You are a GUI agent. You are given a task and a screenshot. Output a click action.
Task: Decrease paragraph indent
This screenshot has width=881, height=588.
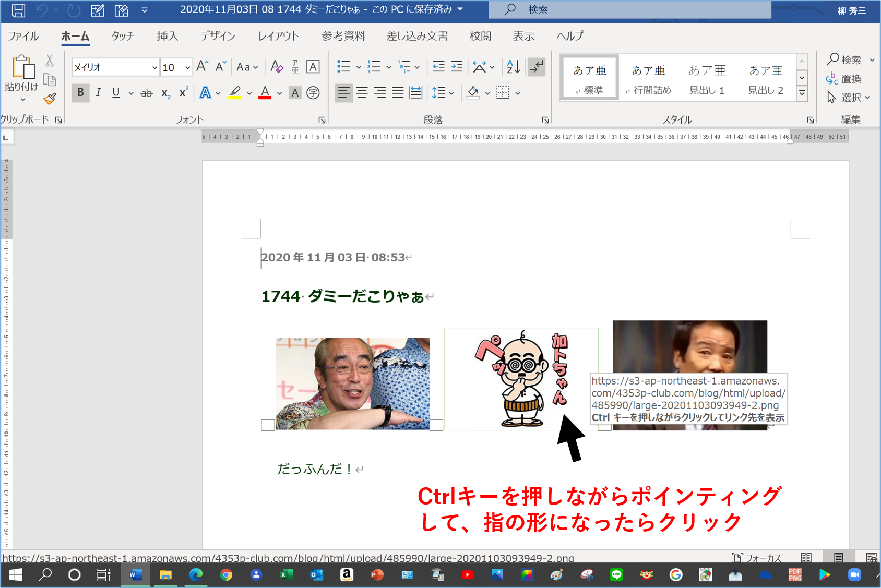(x=438, y=67)
